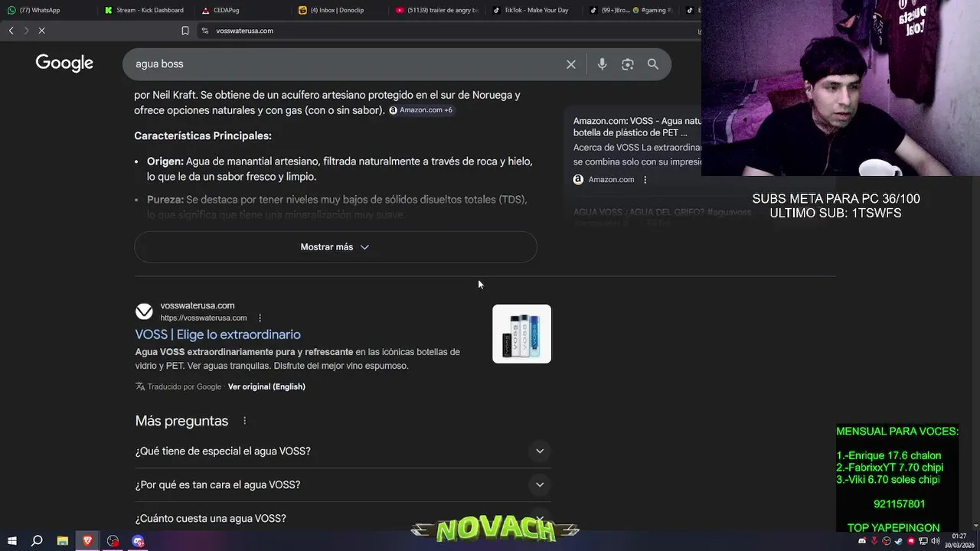This screenshot has width=980, height=551.
Task: Open File Explorer from the taskbar
Action: coord(63,541)
